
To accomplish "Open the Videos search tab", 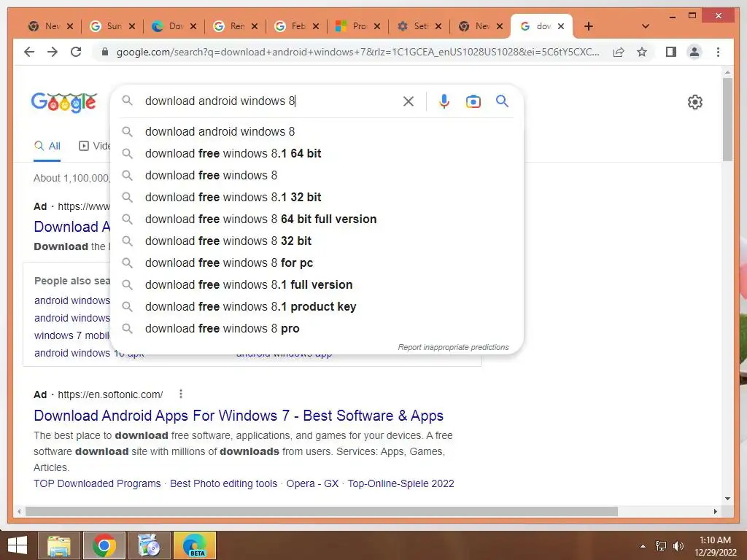I will coord(94,146).
